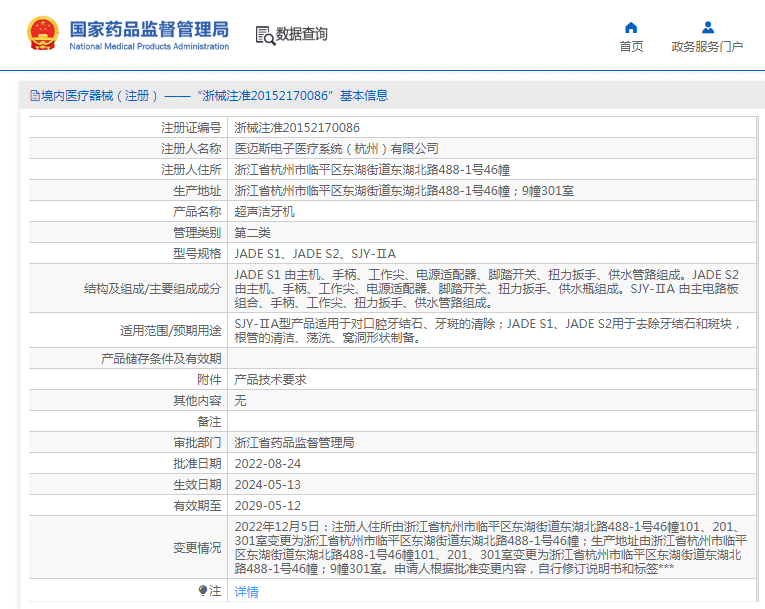Click the 无 value in 其他内容 row
The width and height of the screenshot is (765, 609).
[x=240, y=401]
